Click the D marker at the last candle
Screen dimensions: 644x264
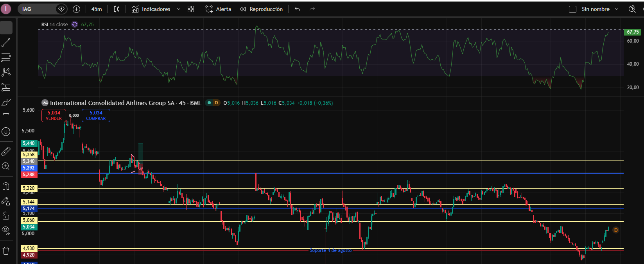(616, 230)
